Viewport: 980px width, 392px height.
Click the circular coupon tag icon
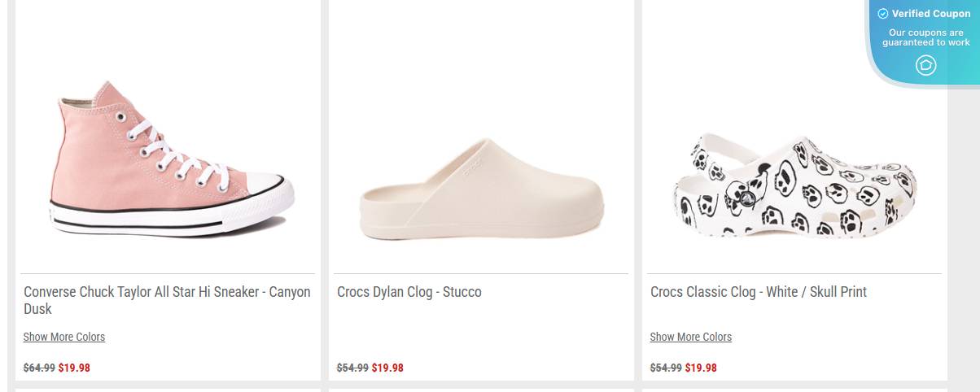point(925,65)
